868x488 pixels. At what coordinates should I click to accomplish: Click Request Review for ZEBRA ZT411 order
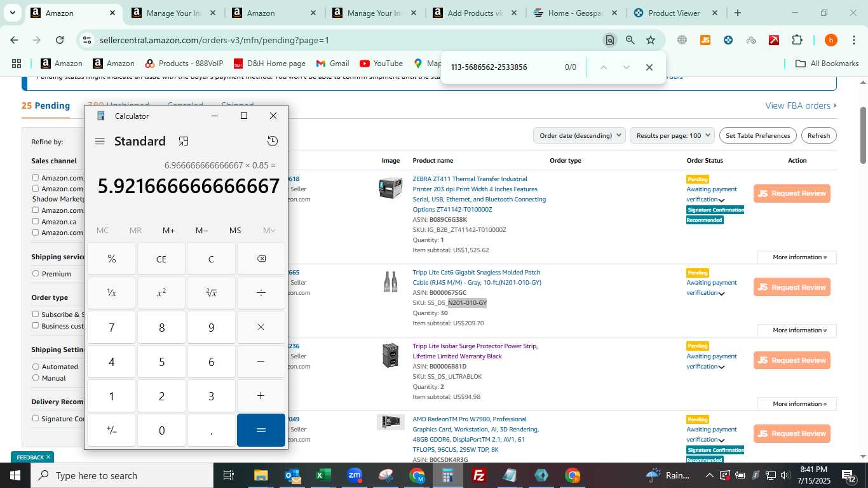[792, 193]
